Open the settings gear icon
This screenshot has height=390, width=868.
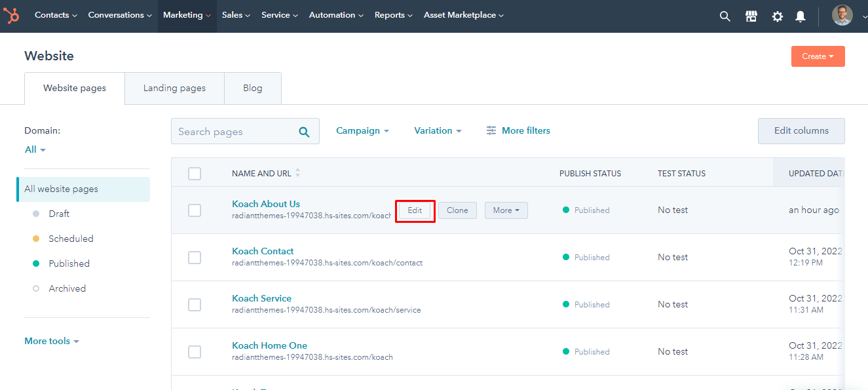point(778,16)
